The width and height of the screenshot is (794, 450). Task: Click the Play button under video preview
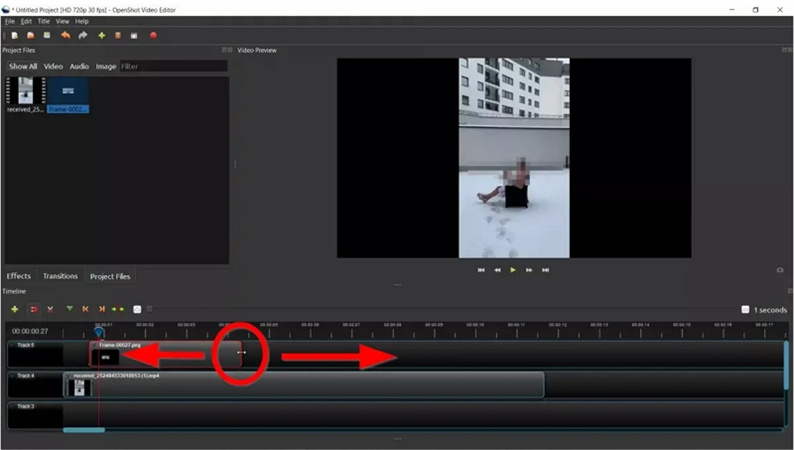pos(513,269)
